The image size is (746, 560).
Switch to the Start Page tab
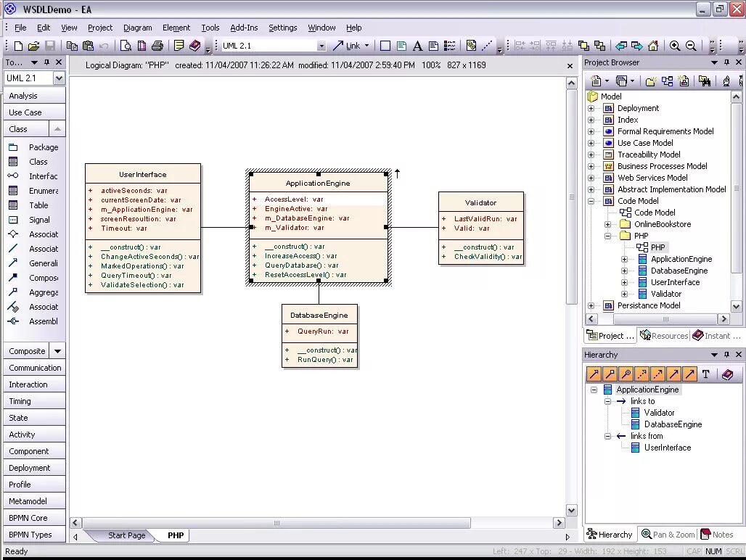[126, 535]
